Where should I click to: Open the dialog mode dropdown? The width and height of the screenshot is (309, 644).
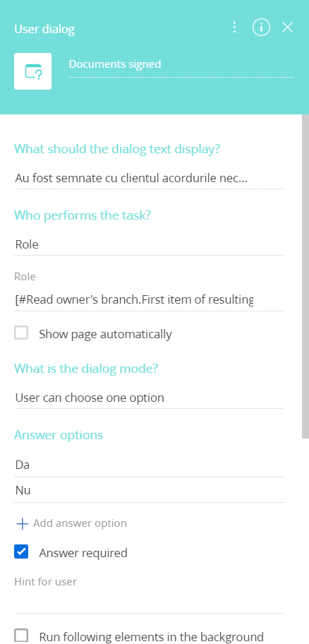click(x=150, y=398)
